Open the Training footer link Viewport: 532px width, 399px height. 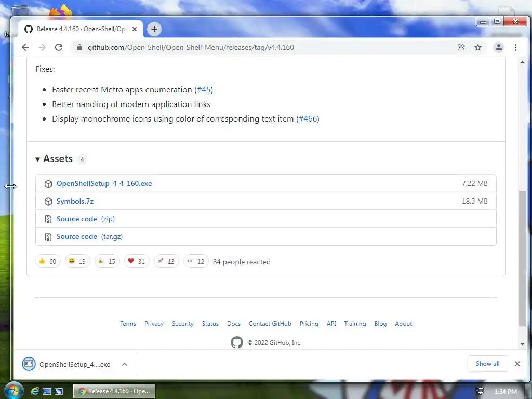355,324
